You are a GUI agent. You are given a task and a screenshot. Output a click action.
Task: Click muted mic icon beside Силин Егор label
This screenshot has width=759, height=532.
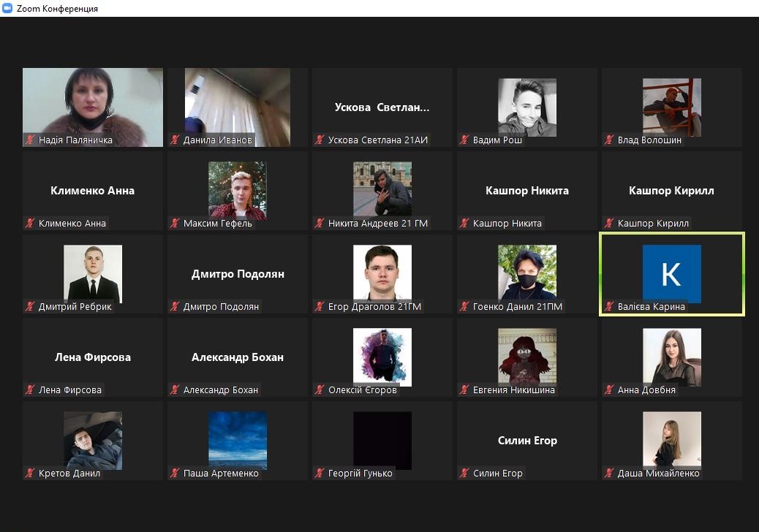464,473
